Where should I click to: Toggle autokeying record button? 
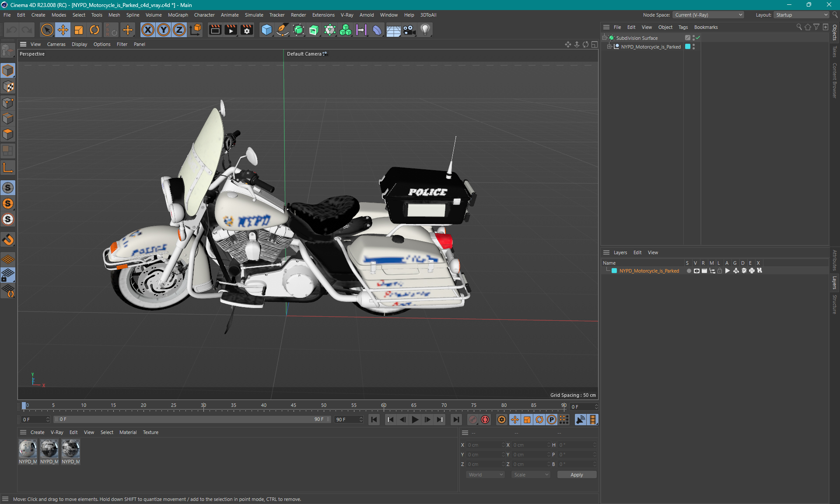point(485,420)
